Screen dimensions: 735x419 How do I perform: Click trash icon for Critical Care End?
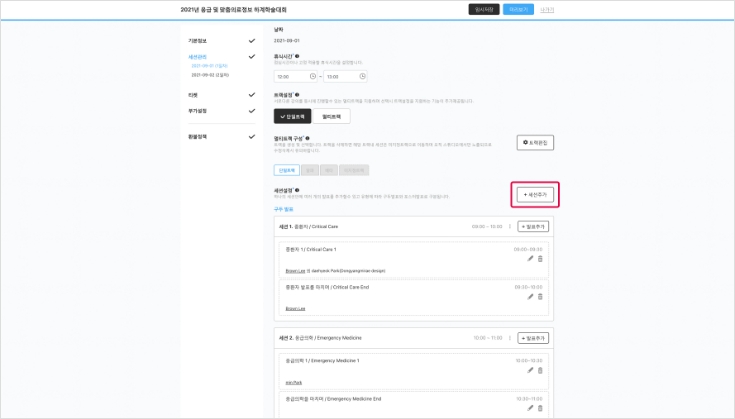[541, 296]
